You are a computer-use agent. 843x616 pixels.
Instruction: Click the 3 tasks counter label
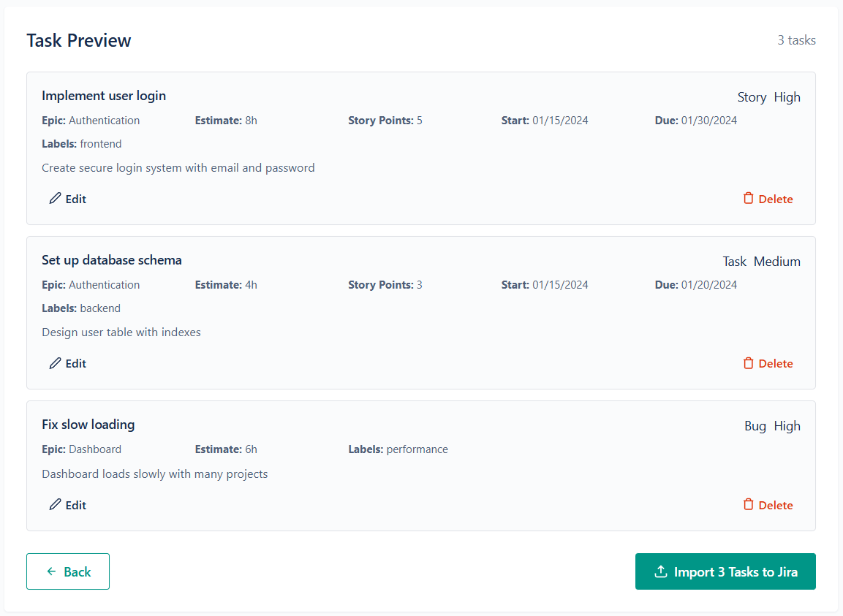[x=796, y=40]
